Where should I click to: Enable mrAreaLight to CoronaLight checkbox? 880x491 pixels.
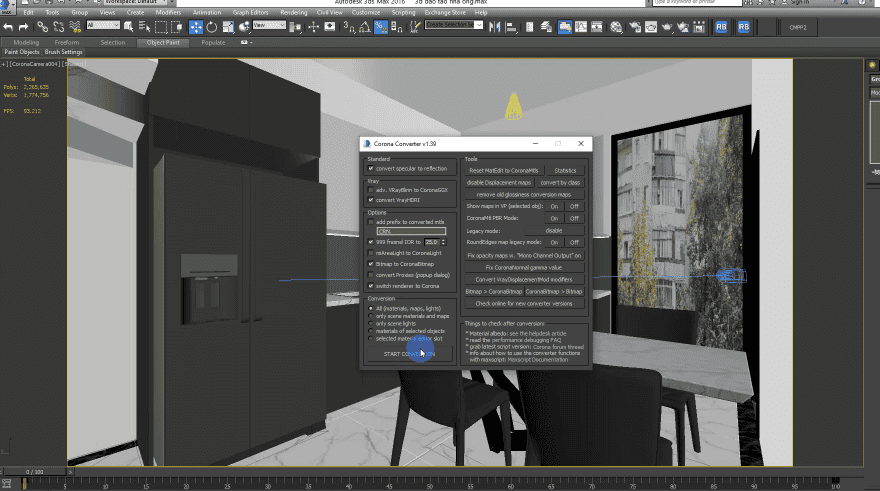(x=370, y=253)
